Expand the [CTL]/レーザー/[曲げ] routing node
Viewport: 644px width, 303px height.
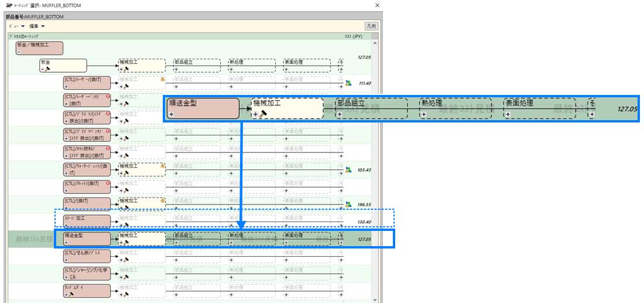point(66,86)
